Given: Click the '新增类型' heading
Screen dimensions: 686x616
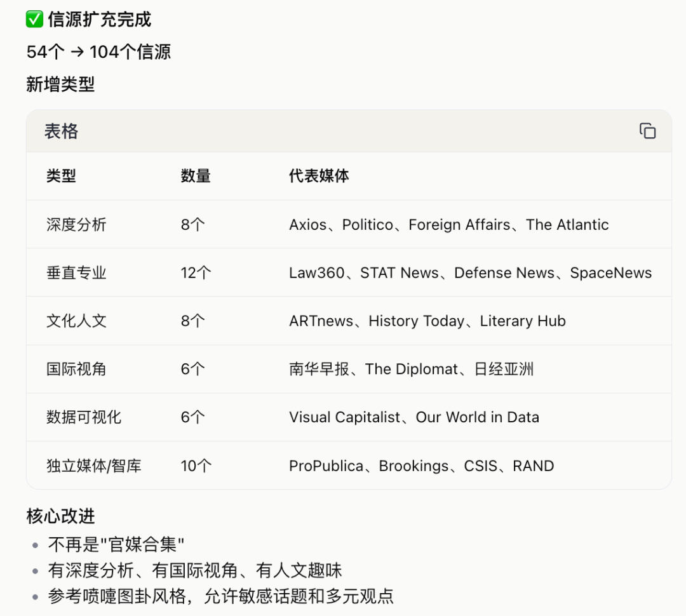Looking at the screenshot, I should coord(60,84).
